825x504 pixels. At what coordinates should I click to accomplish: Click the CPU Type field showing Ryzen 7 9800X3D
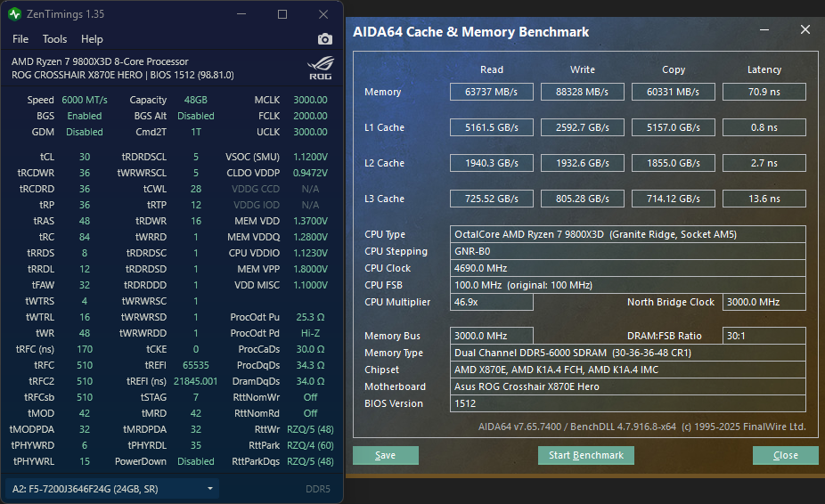628,234
